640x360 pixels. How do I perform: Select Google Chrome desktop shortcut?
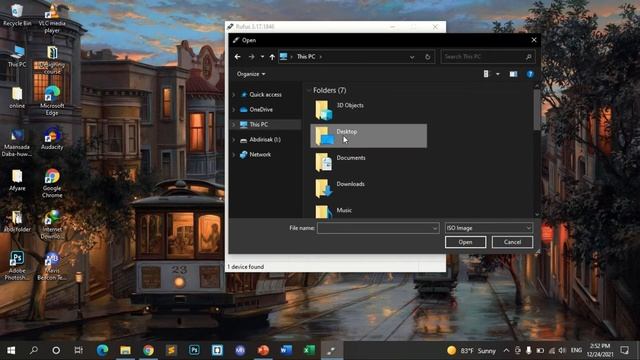coord(52,183)
